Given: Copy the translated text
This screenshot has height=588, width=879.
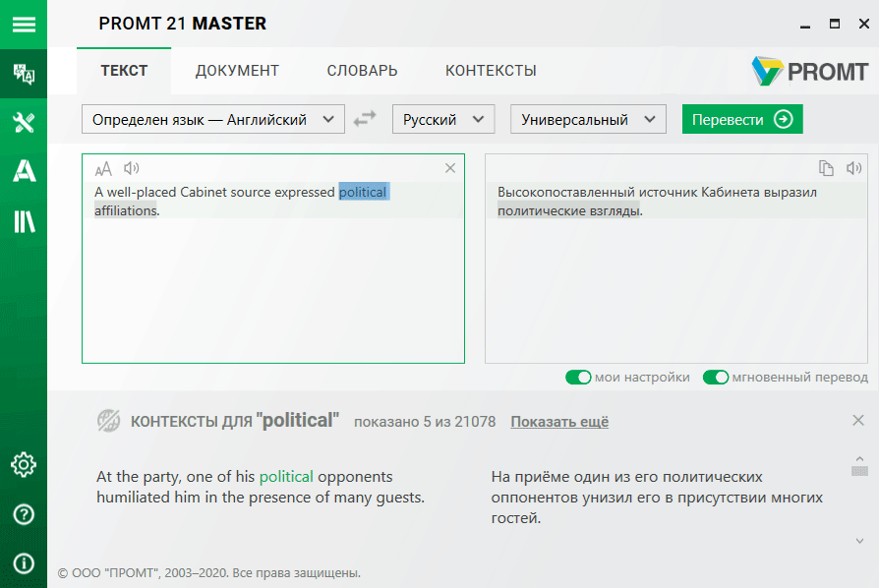Looking at the screenshot, I should (x=826, y=168).
